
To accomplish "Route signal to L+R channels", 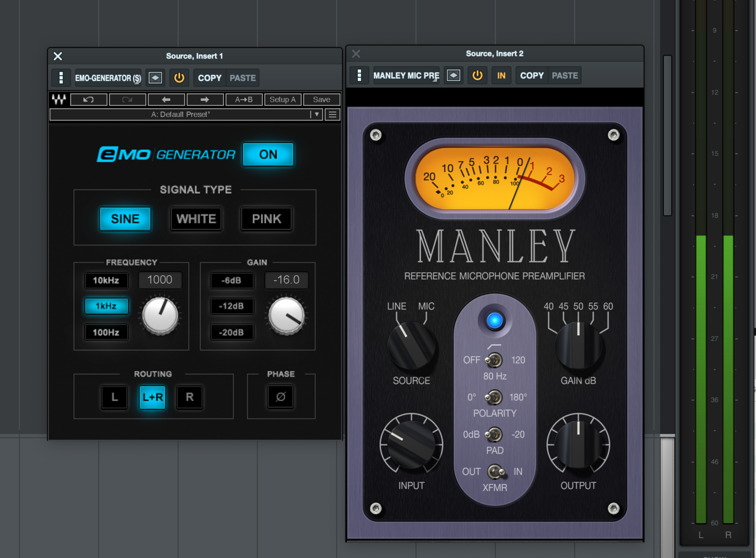I will click(152, 397).
